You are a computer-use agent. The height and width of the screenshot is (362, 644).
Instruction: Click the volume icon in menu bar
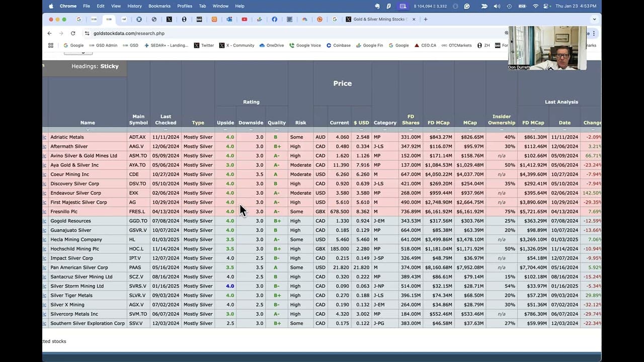point(497,6)
